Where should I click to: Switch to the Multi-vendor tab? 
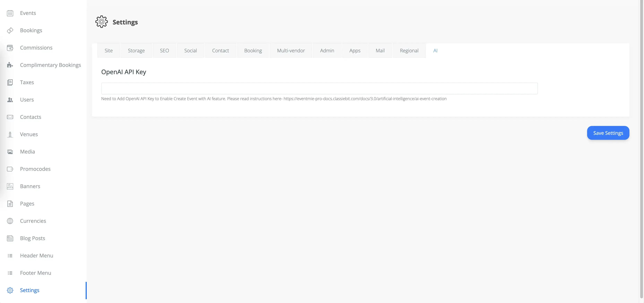point(291,50)
